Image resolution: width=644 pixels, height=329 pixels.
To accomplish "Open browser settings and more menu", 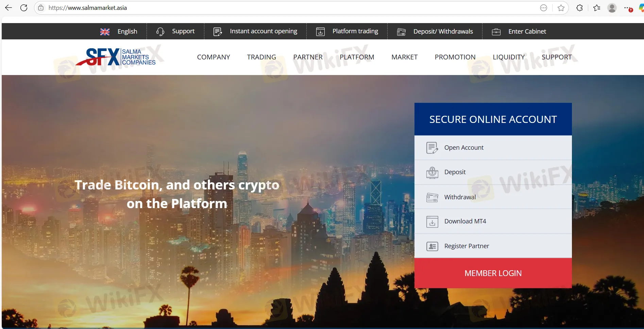I will point(627,8).
